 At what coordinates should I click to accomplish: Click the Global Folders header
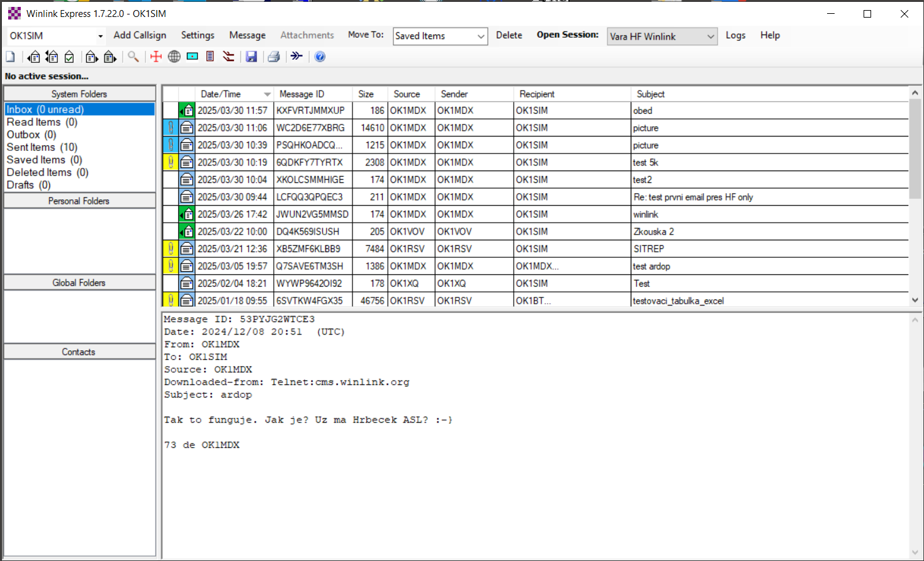(79, 282)
